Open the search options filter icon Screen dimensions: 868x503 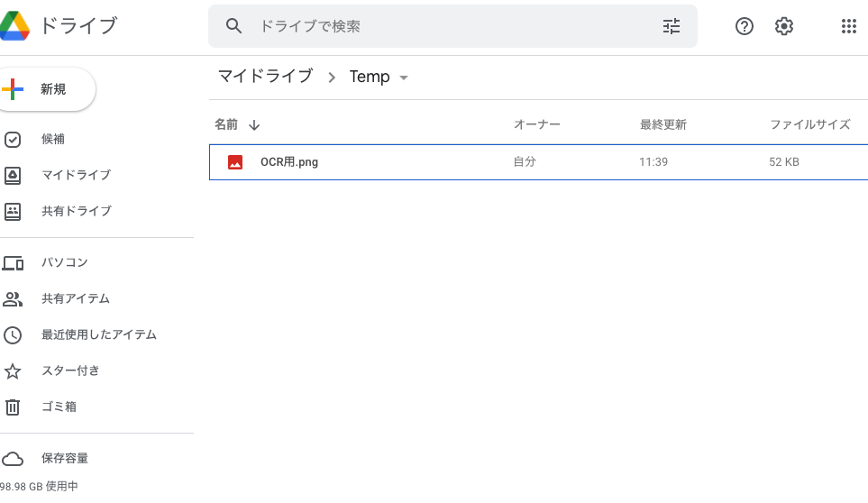point(672,26)
